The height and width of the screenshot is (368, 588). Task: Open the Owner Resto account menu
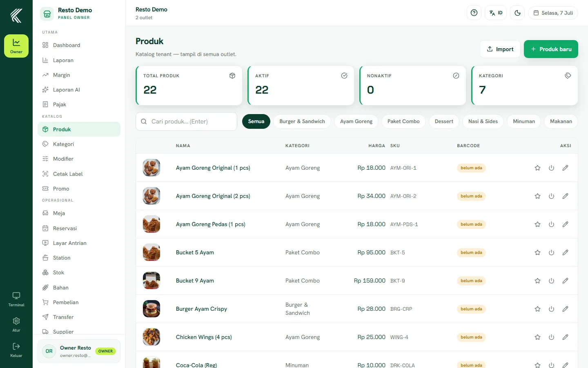pyautogui.click(x=79, y=351)
